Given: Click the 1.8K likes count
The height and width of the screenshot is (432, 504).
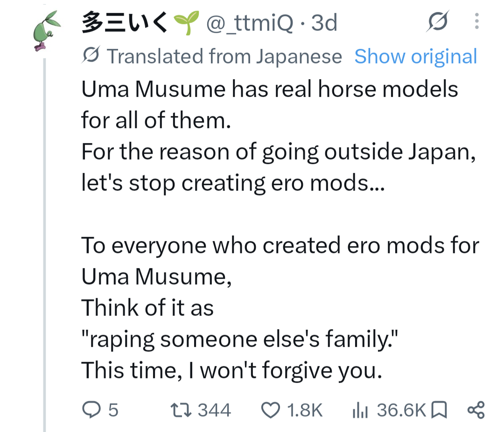Looking at the screenshot, I should pos(305,411).
